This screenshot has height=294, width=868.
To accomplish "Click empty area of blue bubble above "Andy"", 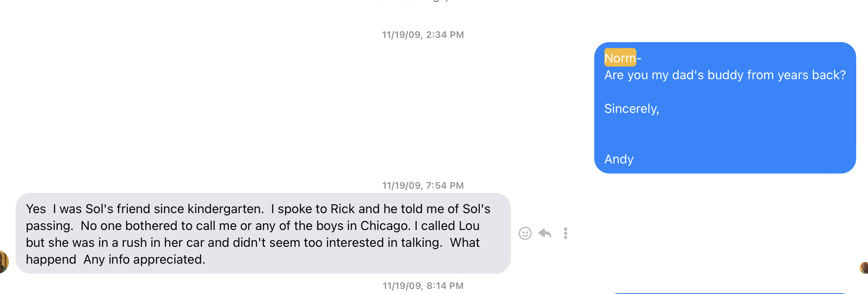I will click(724, 135).
